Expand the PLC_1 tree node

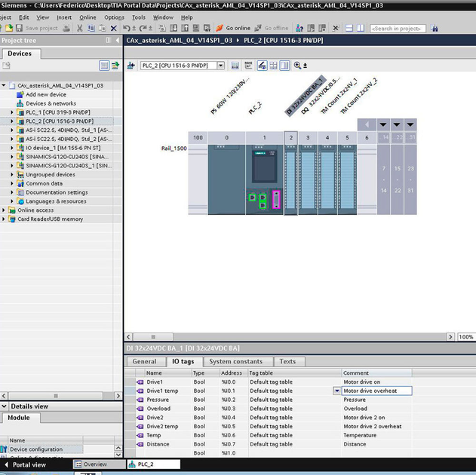point(12,112)
